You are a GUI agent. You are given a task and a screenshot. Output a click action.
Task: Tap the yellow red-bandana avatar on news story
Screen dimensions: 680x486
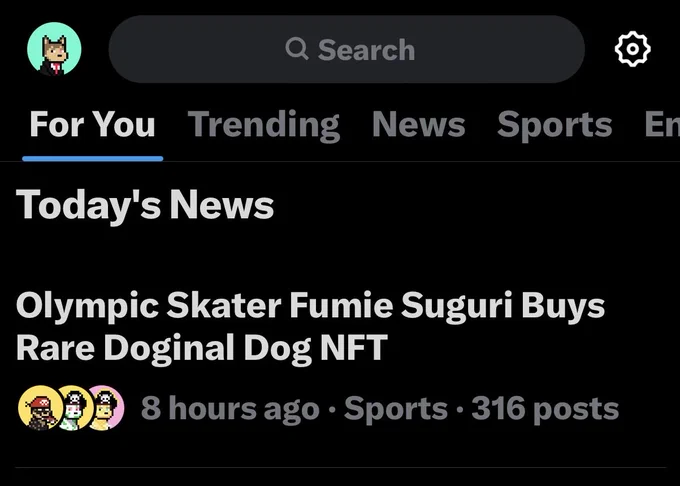[x=40, y=408]
